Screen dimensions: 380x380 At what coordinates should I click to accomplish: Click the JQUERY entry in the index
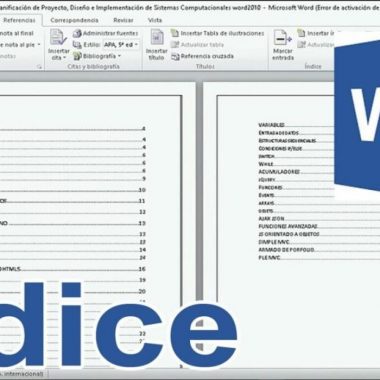(267, 180)
